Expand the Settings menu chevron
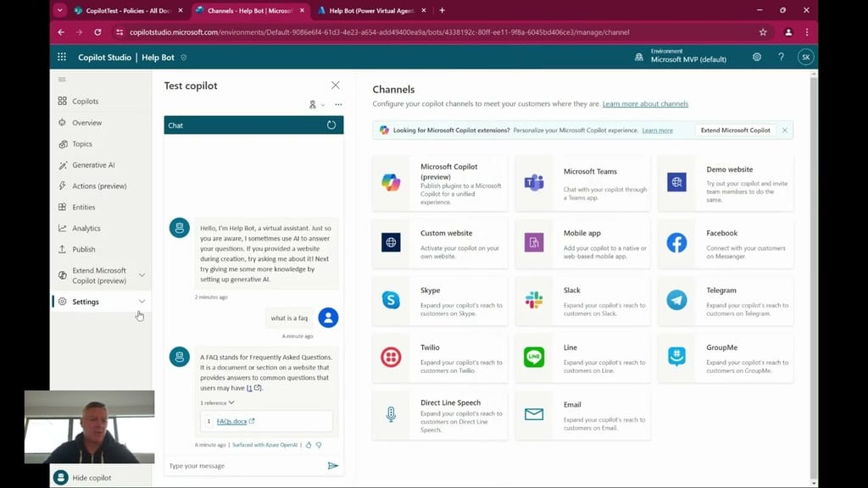This screenshot has height=488, width=868. (x=142, y=302)
